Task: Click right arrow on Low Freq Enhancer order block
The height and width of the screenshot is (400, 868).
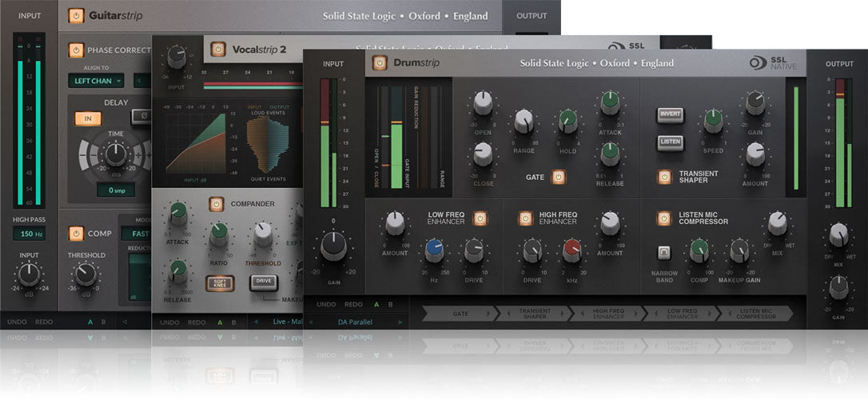Action: coord(711,314)
